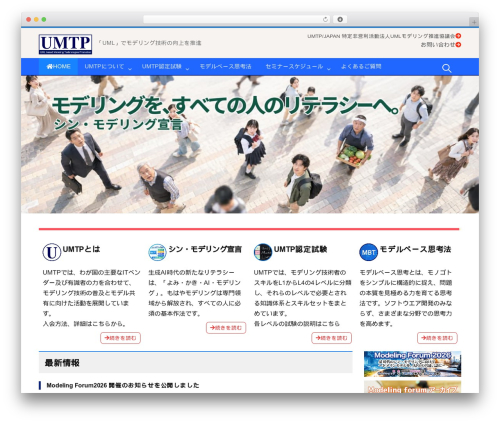The image size is (500, 423).
Task: Open セミナースケジュール navigation item
Action: (x=294, y=67)
